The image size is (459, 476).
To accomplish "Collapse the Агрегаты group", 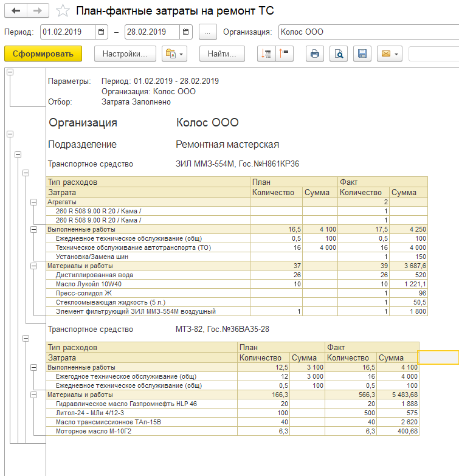I will pyautogui.click(x=33, y=202).
